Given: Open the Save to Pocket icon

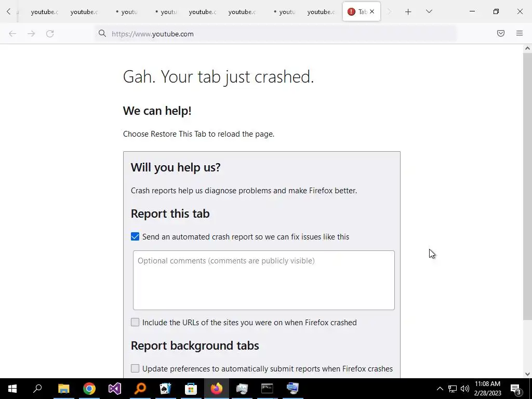Looking at the screenshot, I should [501, 33].
